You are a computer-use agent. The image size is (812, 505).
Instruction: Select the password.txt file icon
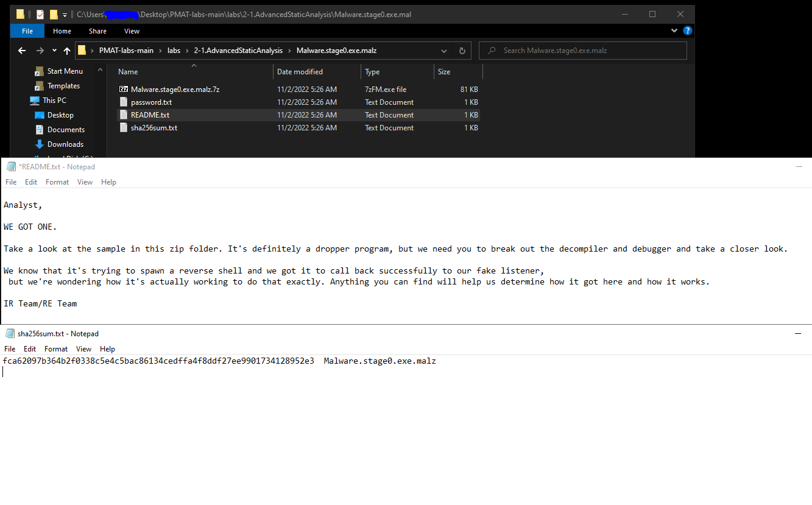pyautogui.click(x=124, y=102)
